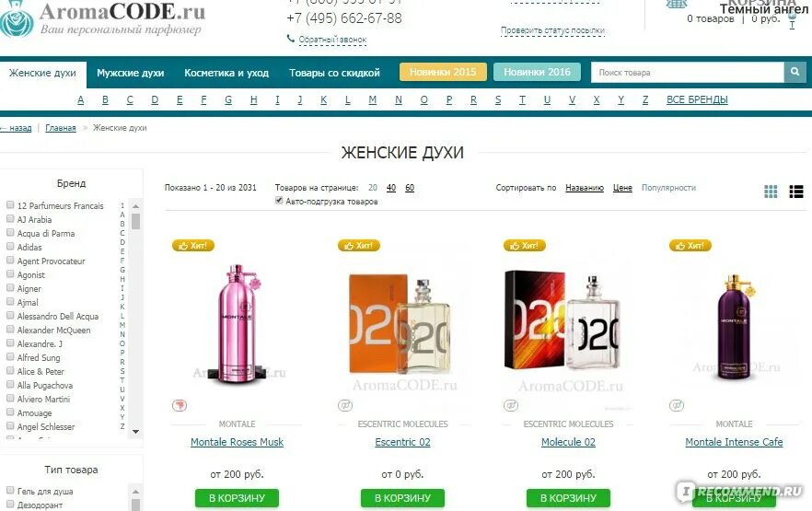Click compare icon under Escentric 02
Image resolution: width=812 pixels, height=511 pixels.
345,405
